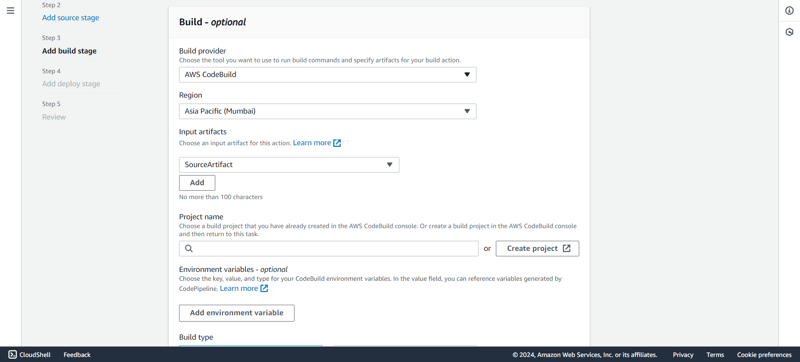The width and height of the screenshot is (800, 362).
Task: Click Add environment variable button
Action: tap(237, 313)
